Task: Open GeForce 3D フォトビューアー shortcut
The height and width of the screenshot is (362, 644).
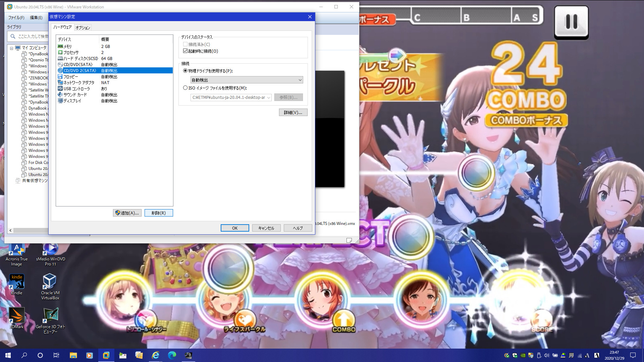Action: (x=50, y=320)
